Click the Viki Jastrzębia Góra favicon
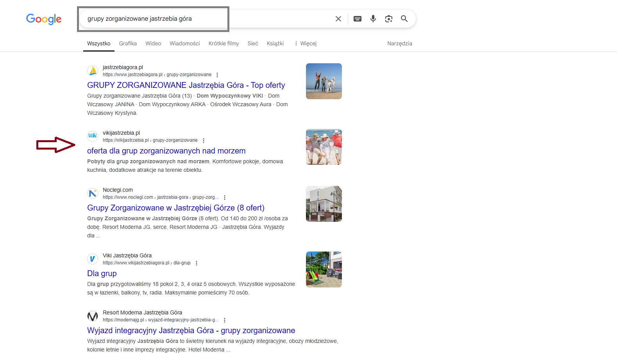The width and height of the screenshot is (617, 364). [x=93, y=259]
